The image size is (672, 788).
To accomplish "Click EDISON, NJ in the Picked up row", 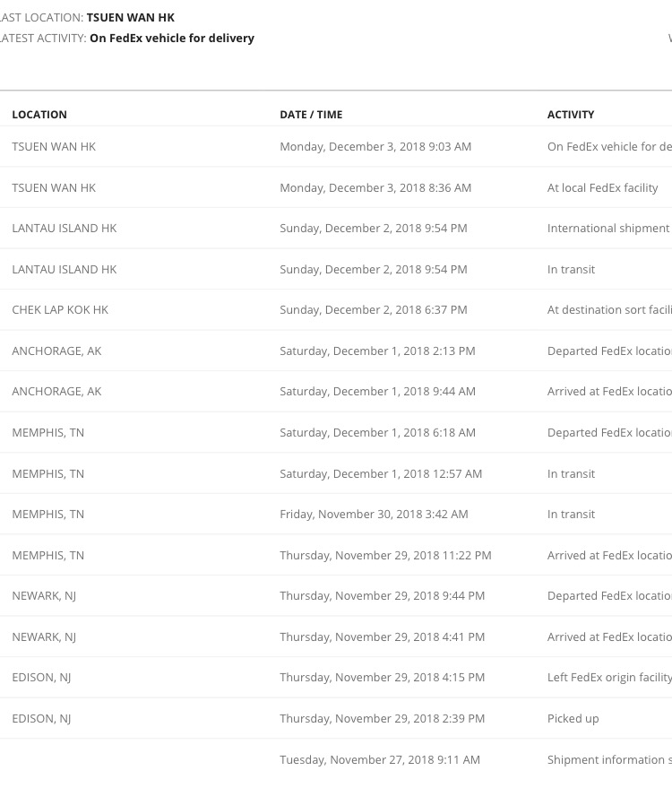I will click(41, 719).
